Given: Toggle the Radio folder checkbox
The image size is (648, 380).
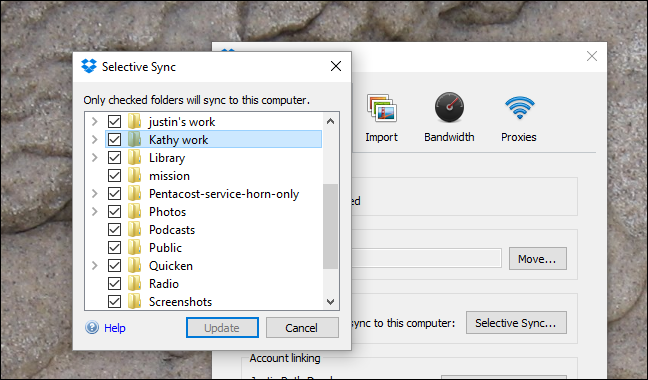Looking at the screenshot, I should (x=114, y=283).
